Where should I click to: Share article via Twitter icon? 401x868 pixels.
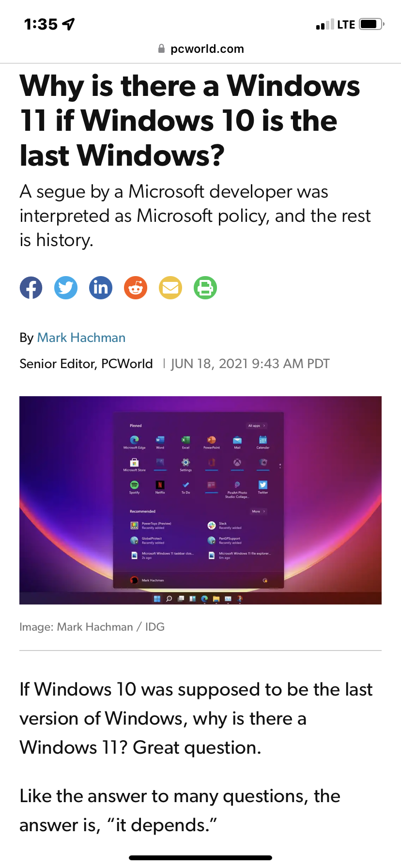[66, 288]
